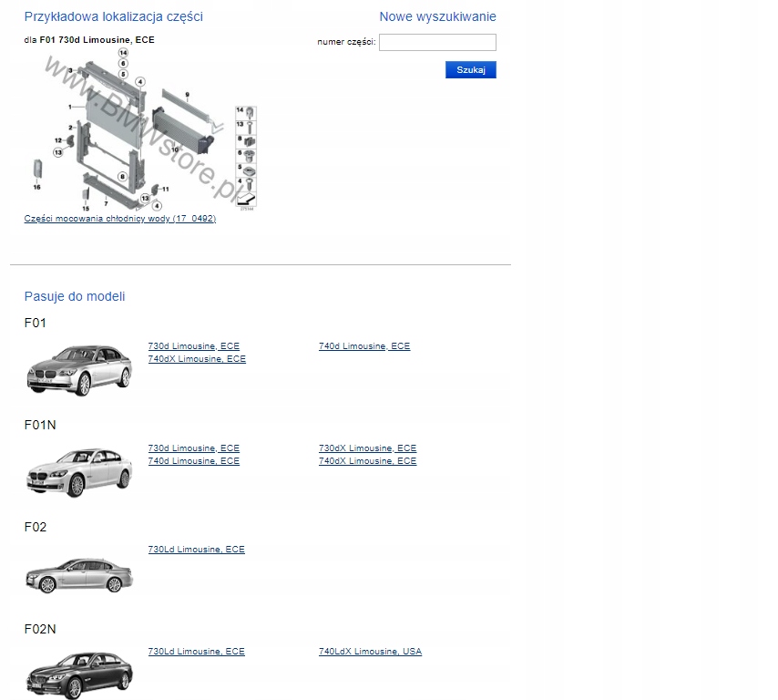
Task: Click callout 9 above the intercooler
Action: (x=187, y=95)
